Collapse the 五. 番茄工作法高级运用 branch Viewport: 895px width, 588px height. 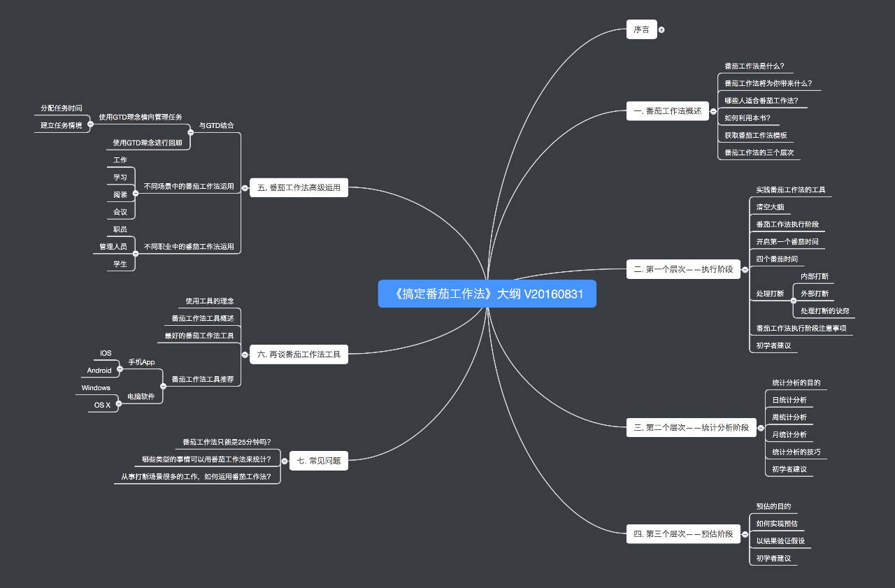pos(245,187)
